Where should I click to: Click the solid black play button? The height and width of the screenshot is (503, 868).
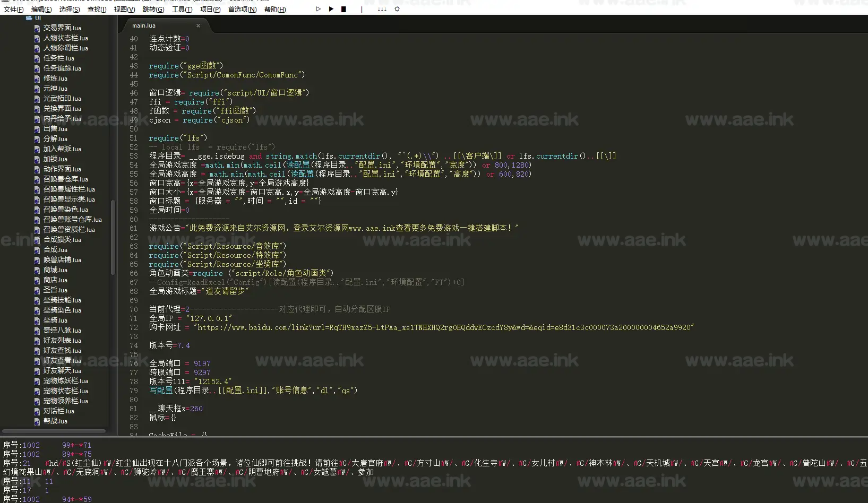[x=331, y=9]
